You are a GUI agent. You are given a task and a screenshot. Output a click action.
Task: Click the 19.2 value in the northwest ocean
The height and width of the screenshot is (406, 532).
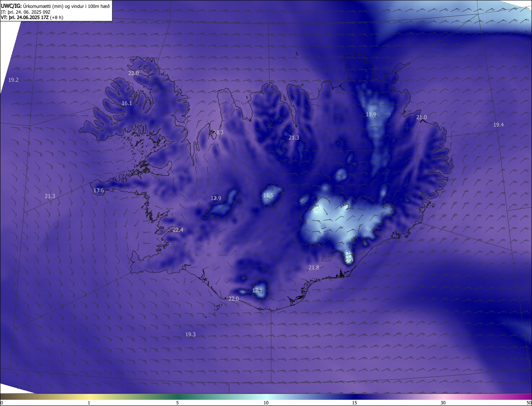click(13, 80)
